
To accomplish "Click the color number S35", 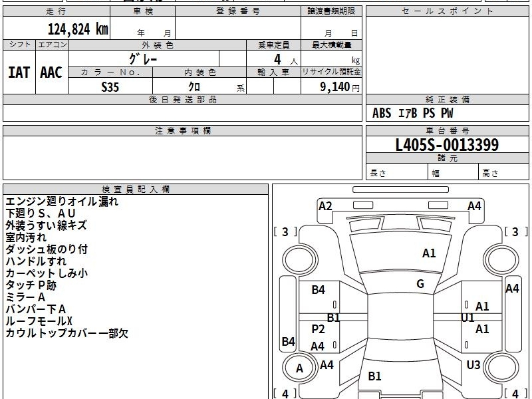I will (110, 87).
